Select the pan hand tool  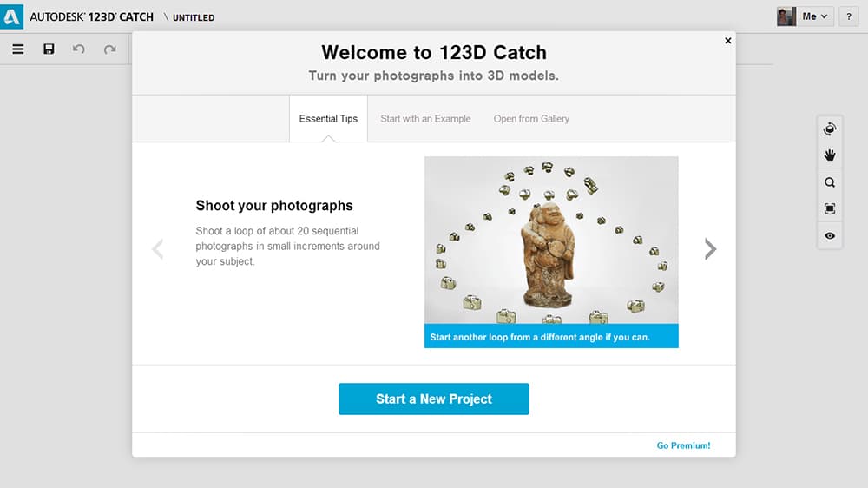click(829, 155)
